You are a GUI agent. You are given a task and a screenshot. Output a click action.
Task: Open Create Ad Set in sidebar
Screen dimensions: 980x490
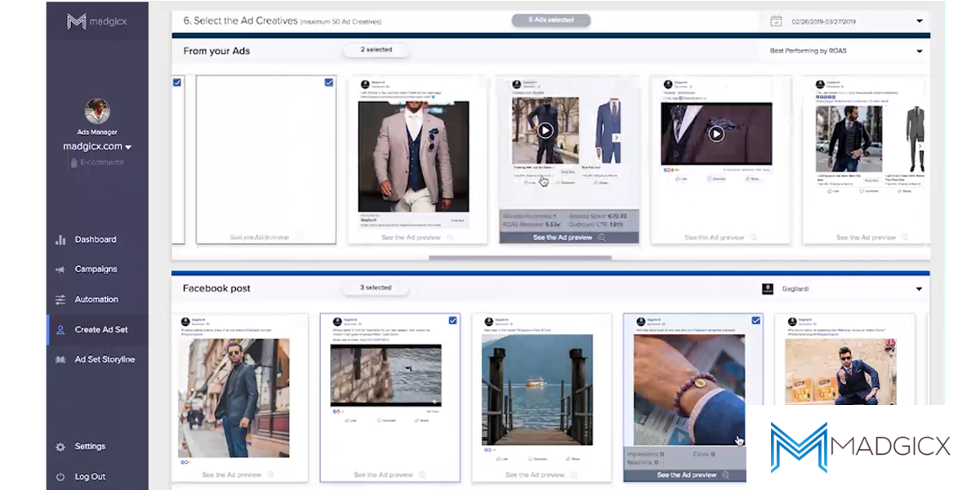[100, 330]
